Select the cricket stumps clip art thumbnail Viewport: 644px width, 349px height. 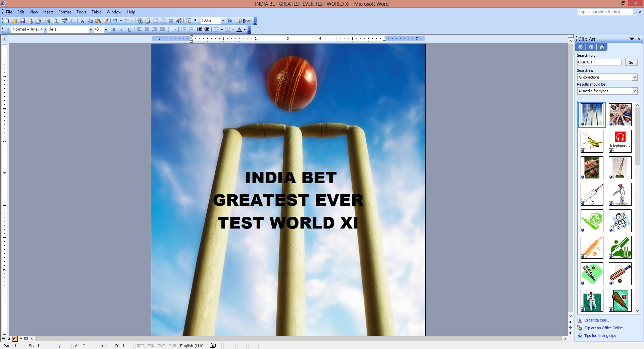pyautogui.click(x=592, y=115)
